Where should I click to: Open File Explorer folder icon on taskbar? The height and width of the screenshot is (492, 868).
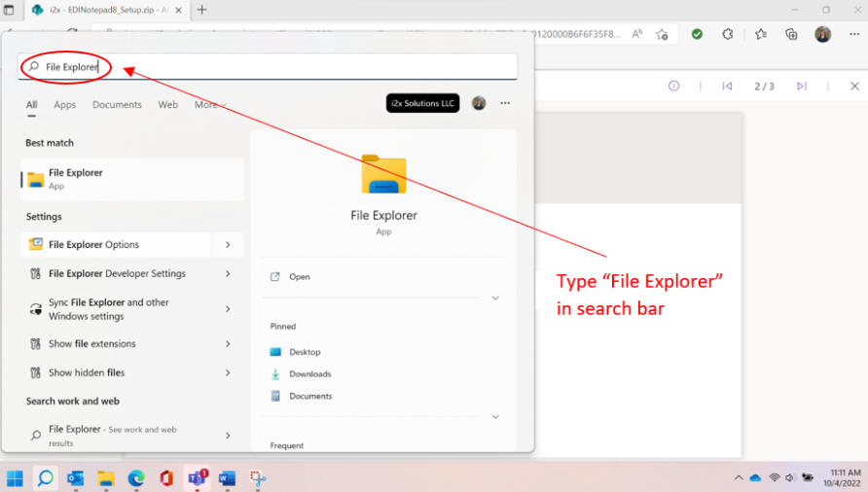coord(106,477)
